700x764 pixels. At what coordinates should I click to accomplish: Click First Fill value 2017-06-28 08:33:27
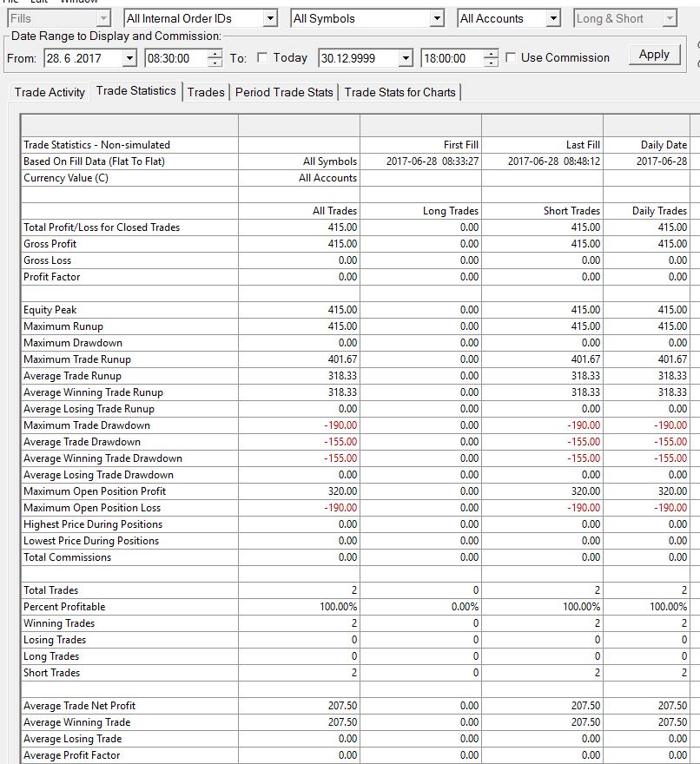tap(433, 161)
